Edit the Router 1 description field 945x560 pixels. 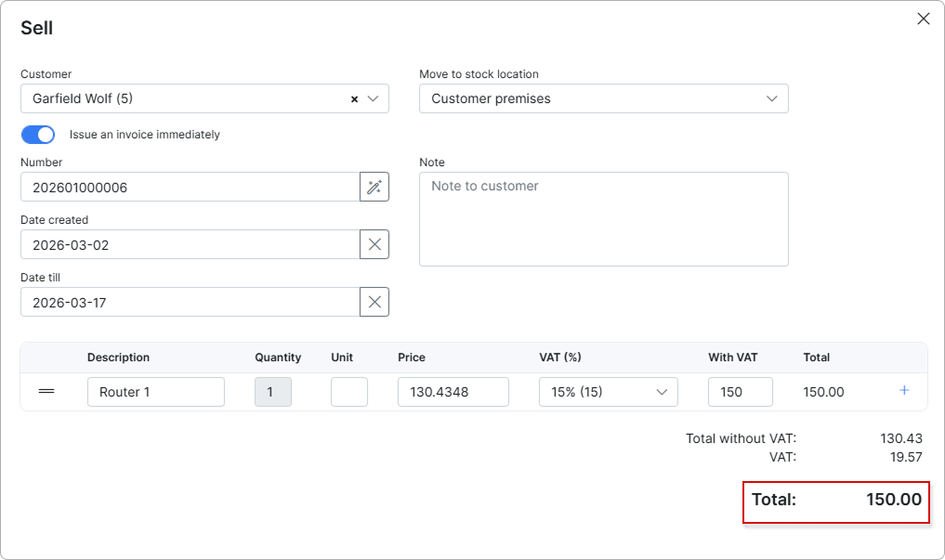point(155,392)
